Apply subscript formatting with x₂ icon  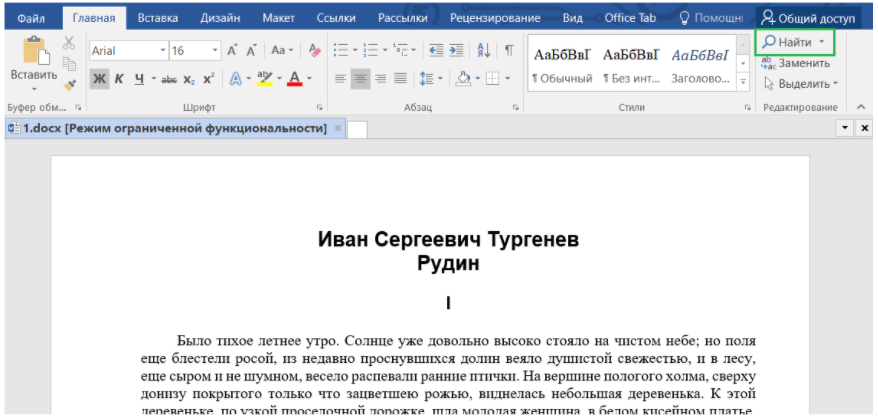[x=189, y=79]
